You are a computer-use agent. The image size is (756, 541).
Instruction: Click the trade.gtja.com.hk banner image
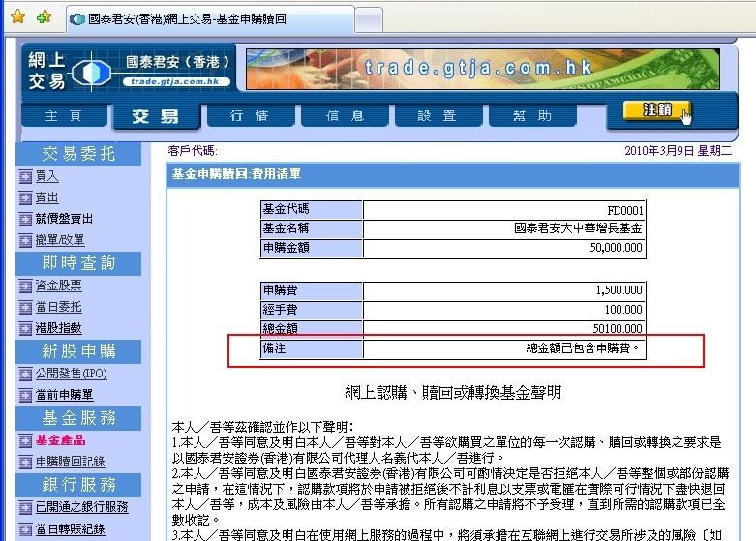483,69
